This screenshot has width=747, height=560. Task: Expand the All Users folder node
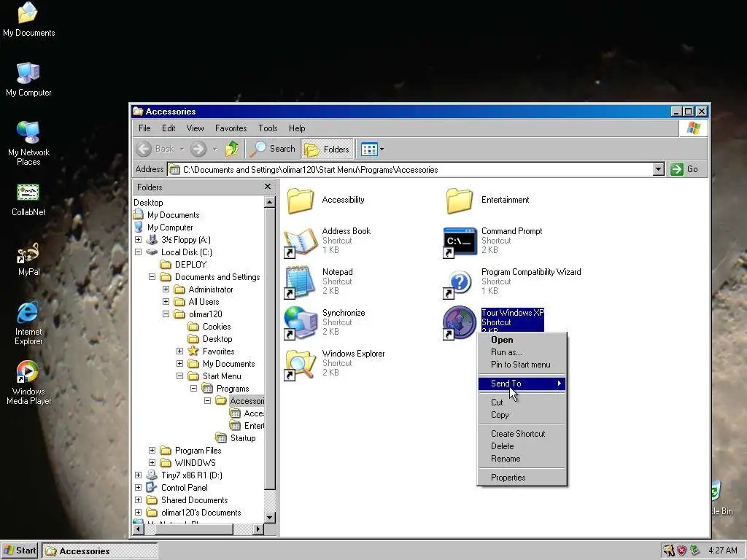tap(166, 301)
